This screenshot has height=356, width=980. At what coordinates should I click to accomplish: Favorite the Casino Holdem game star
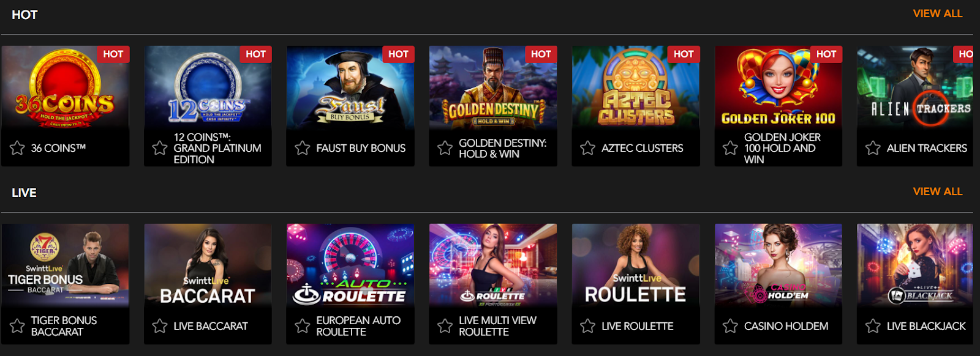coord(730,326)
